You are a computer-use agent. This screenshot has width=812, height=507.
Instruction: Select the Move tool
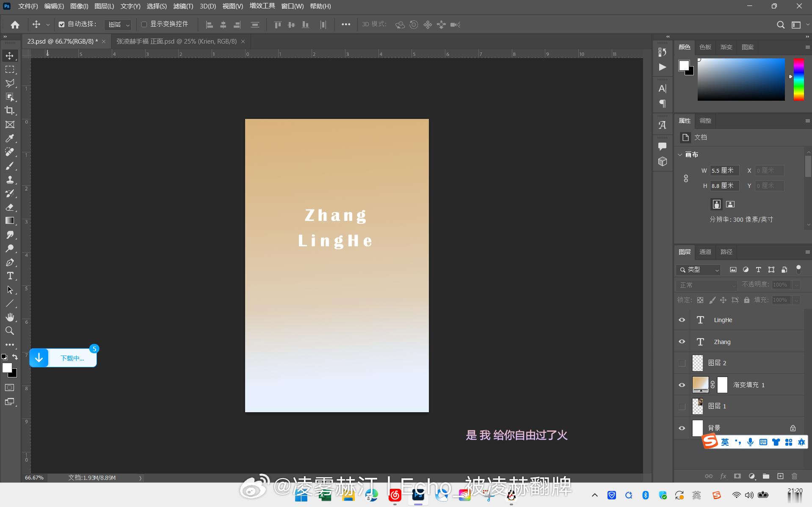coord(10,55)
